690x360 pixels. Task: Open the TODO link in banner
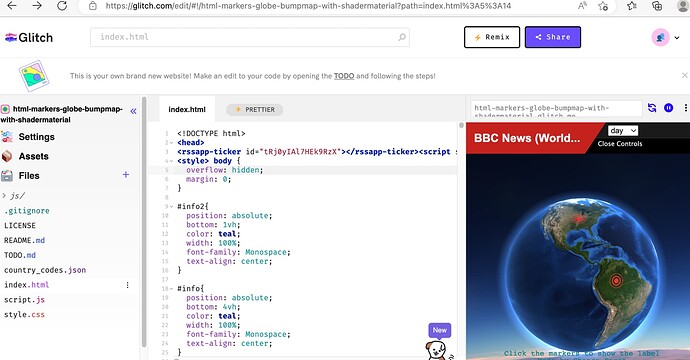tap(344, 76)
